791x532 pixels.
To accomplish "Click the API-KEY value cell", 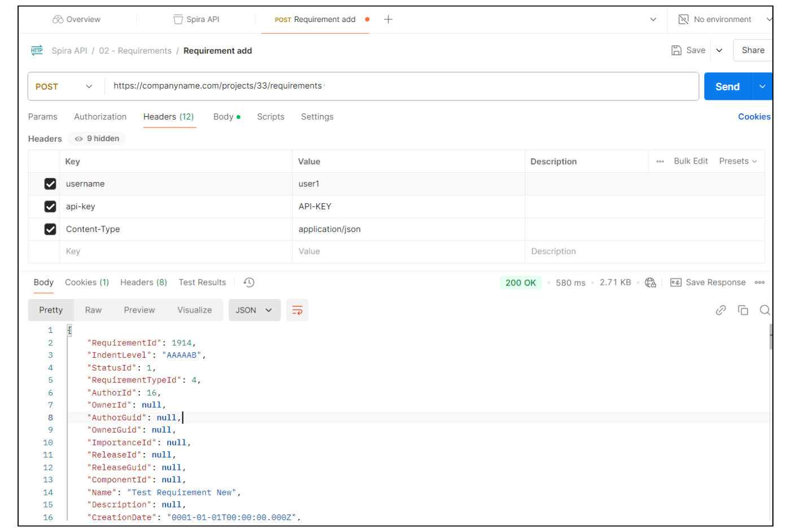I will click(x=408, y=206).
